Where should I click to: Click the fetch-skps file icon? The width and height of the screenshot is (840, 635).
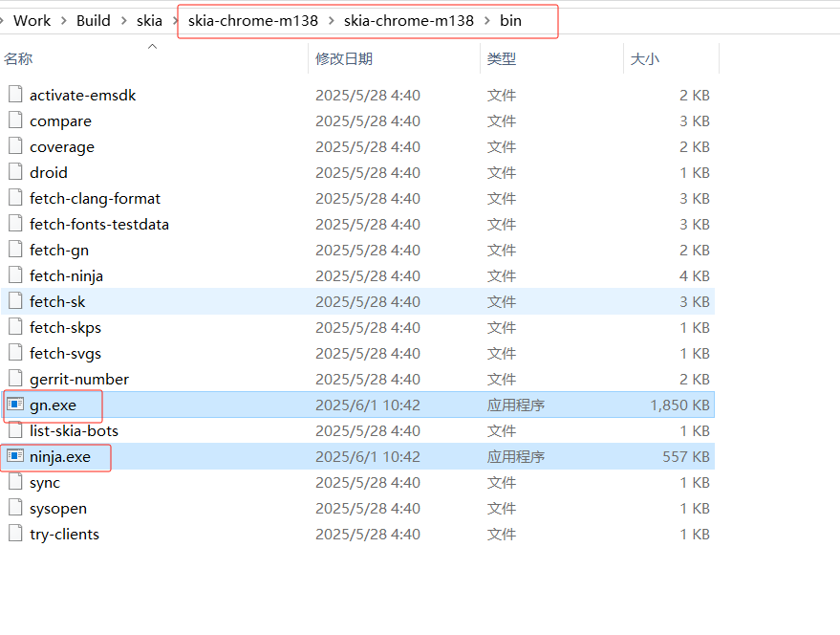click(x=15, y=326)
